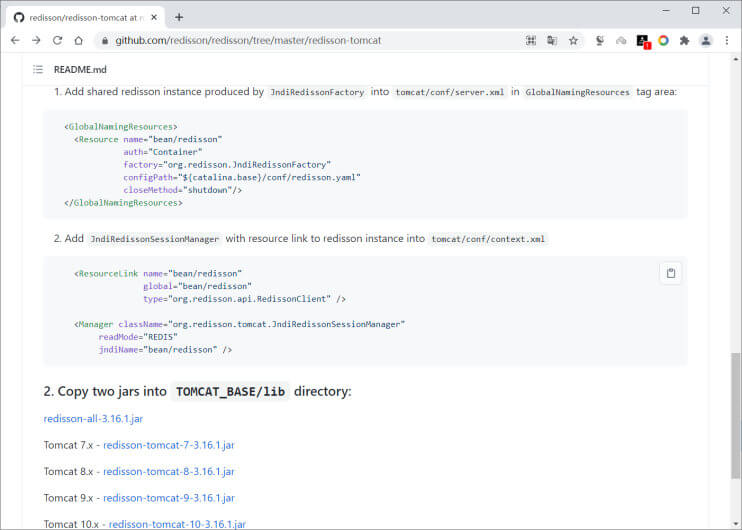
Task: Minimize the browser window
Action: click(666, 10)
